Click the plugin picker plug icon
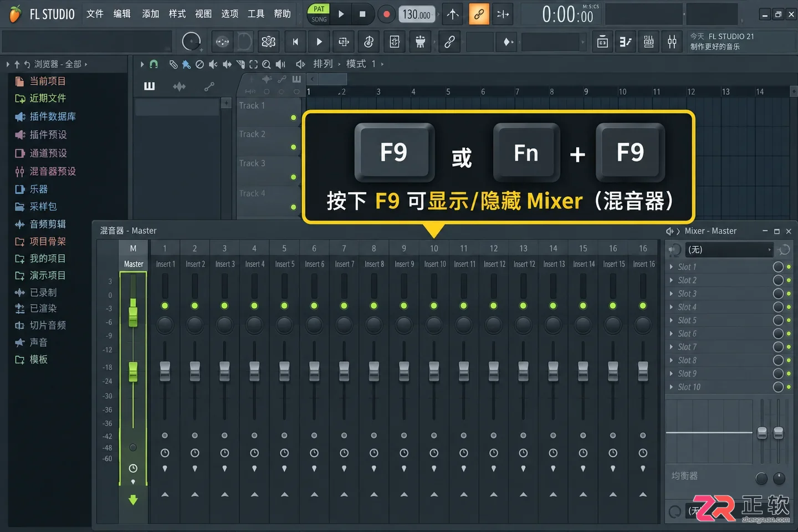The width and height of the screenshot is (798, 532). tap(421, 42)
